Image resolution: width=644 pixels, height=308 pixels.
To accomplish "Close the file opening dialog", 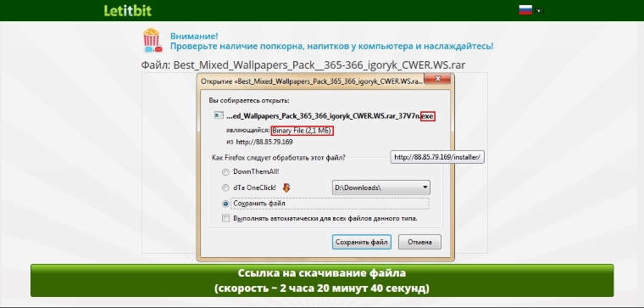I will [x=438, y=78].
